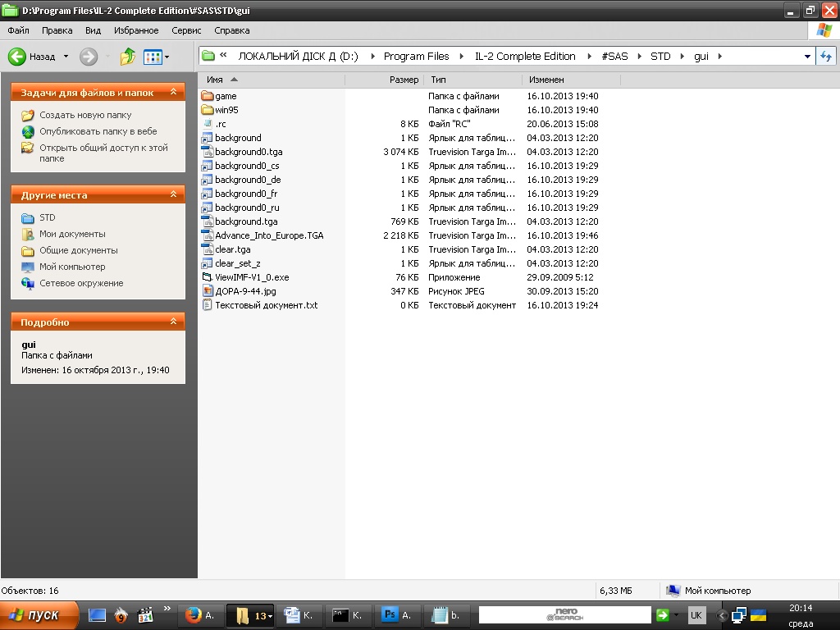The image size is (840, 630).
Task: Open the Файл menu
Action: coord(18,30)
